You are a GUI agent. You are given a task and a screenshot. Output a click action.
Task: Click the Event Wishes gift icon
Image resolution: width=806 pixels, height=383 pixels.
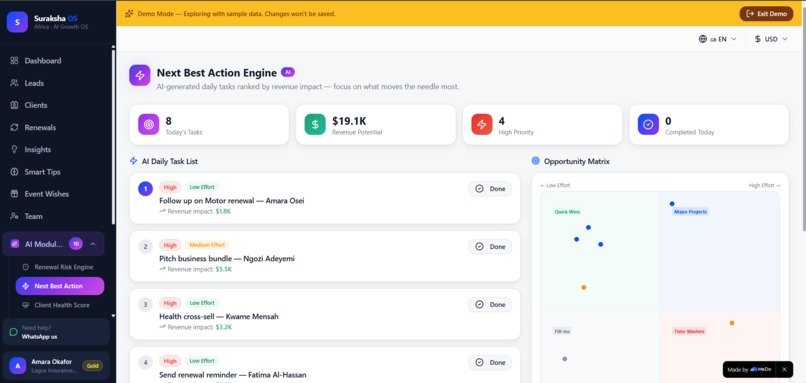[x=14, y=194]
